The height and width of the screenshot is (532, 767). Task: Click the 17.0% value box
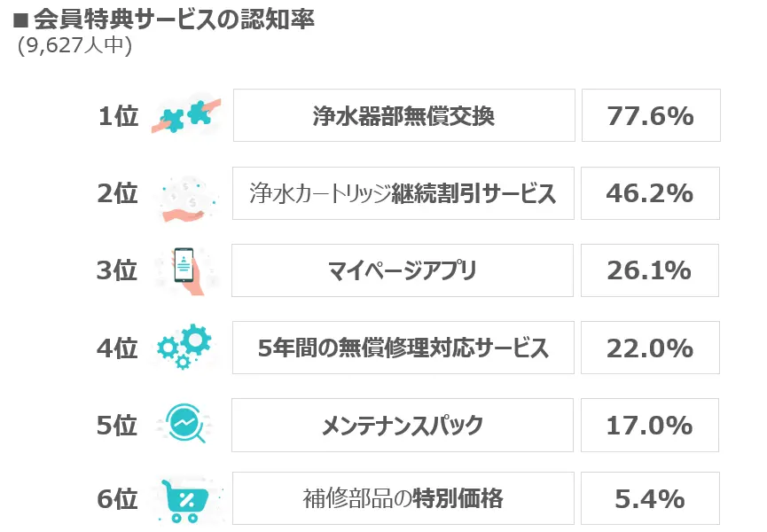650,425
